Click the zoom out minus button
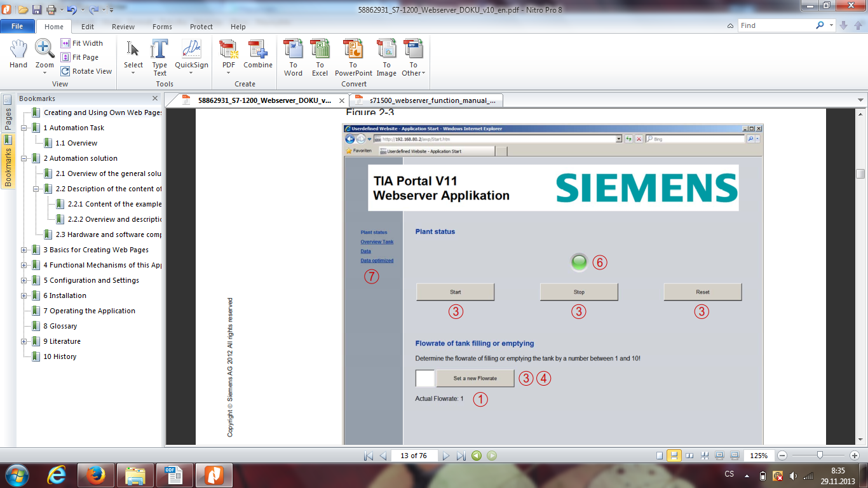Viewport: 868px width, 488px height. coord(782,456)
